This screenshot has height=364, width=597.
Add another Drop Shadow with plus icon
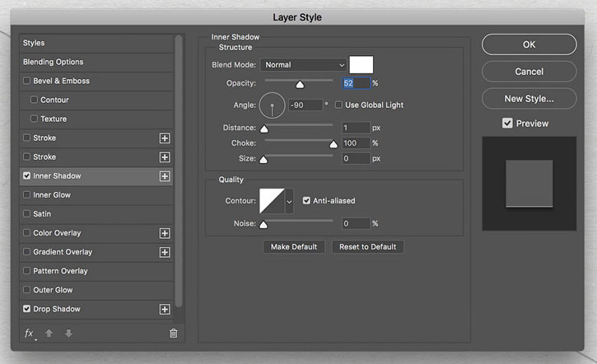165,309
